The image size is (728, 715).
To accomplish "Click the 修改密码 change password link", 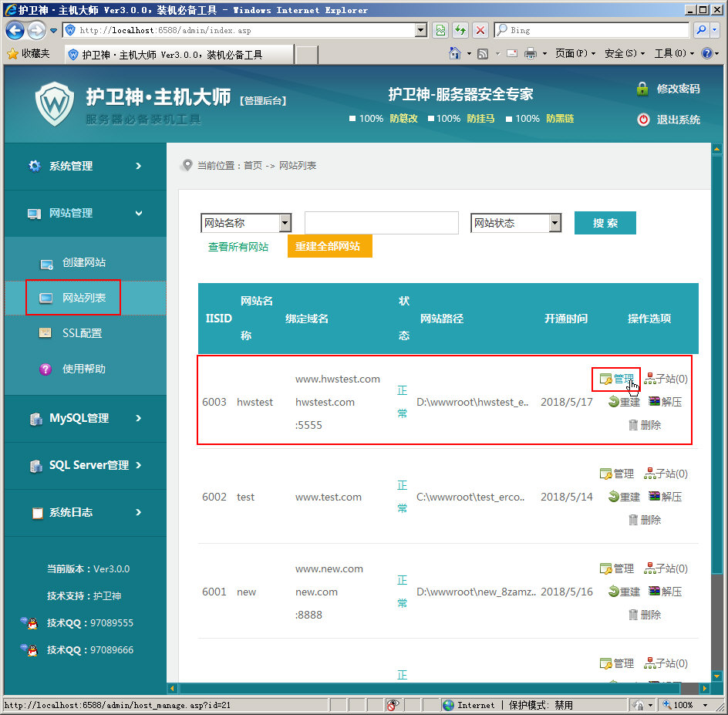I will pyautogui.click(x=677, y=89).
